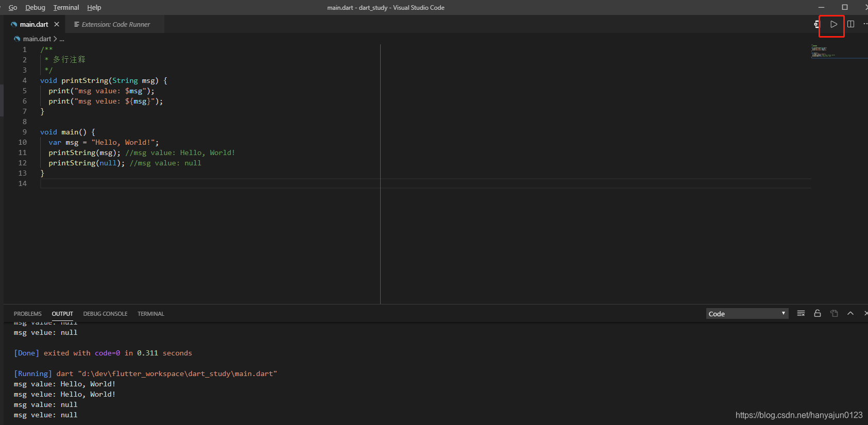Maximize the panel with the chevron up

850,313
